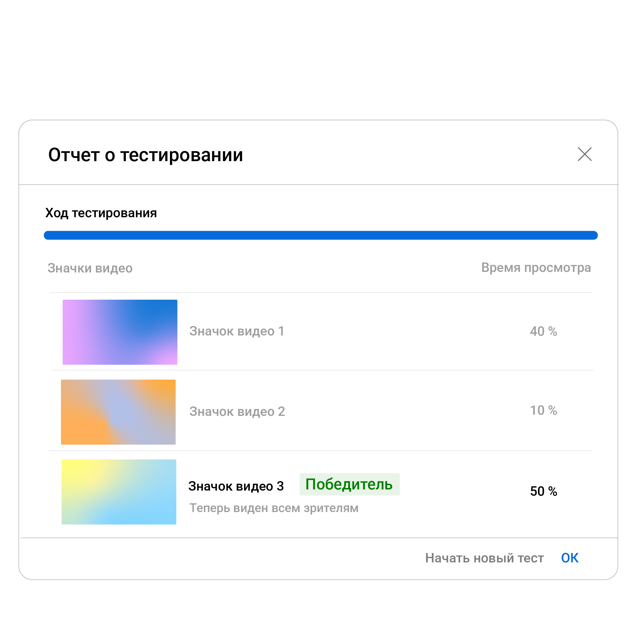The width and height of the screenshot is (644, 644).
Task: Click the 50 % watch time value
Action: tap(543, 491)
